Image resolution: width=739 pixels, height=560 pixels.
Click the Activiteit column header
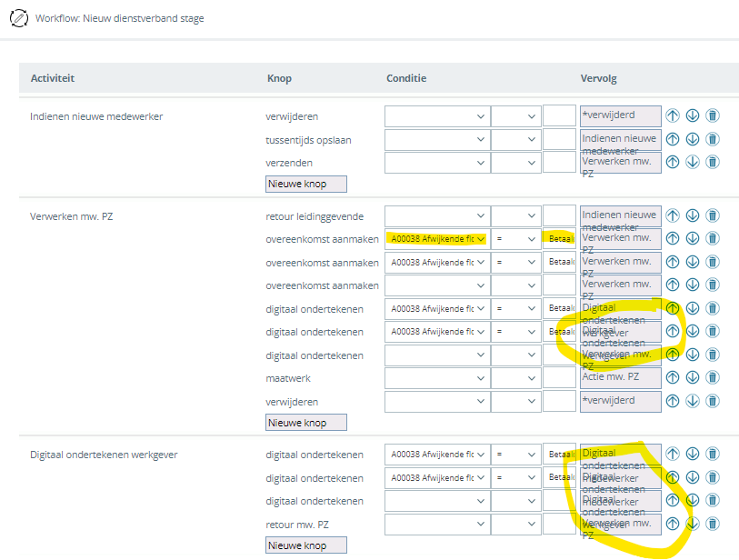coord(53,78)
